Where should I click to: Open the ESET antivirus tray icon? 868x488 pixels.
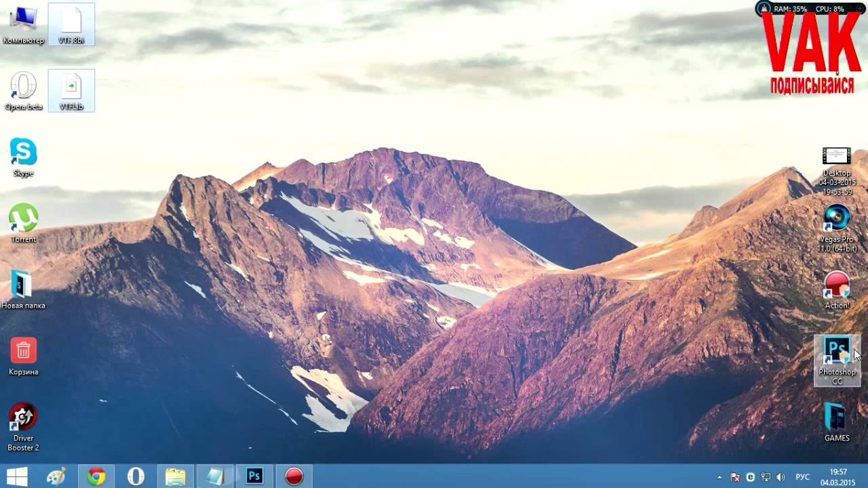pyautogui.click(x=751, y=477)
